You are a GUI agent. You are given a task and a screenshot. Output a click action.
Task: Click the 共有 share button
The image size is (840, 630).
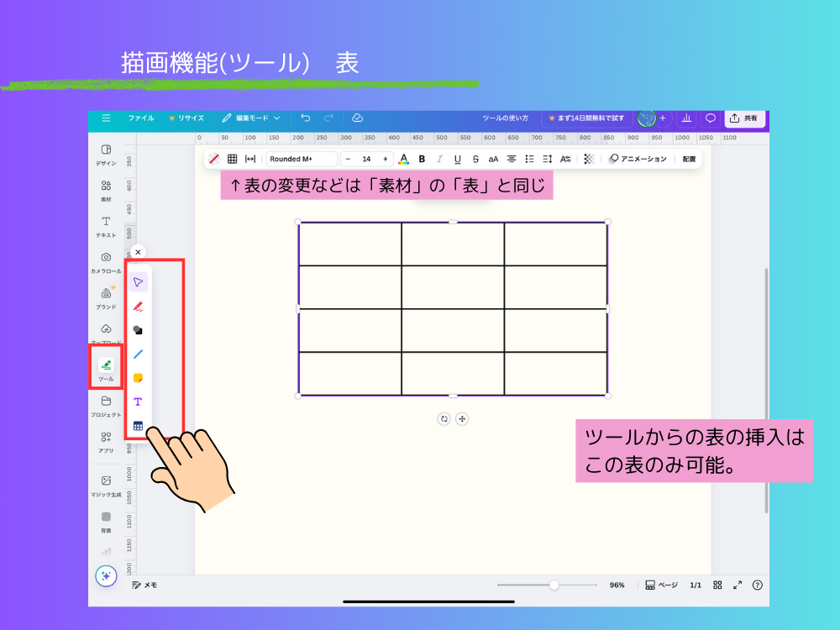click(x=744, y=118)
